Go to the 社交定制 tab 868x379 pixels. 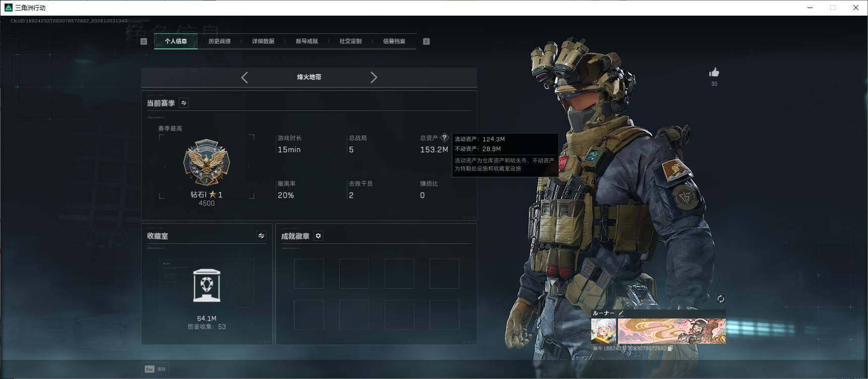point(350,41)
